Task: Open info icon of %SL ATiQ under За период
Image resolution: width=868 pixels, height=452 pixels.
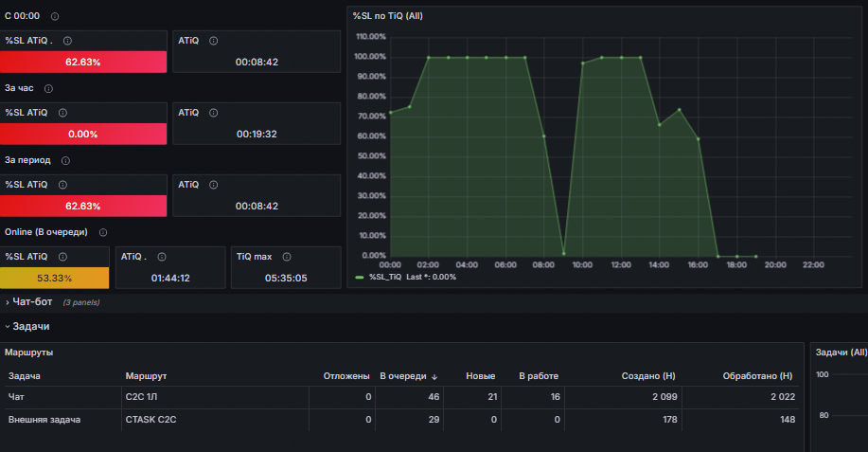Action: point(63,185)
